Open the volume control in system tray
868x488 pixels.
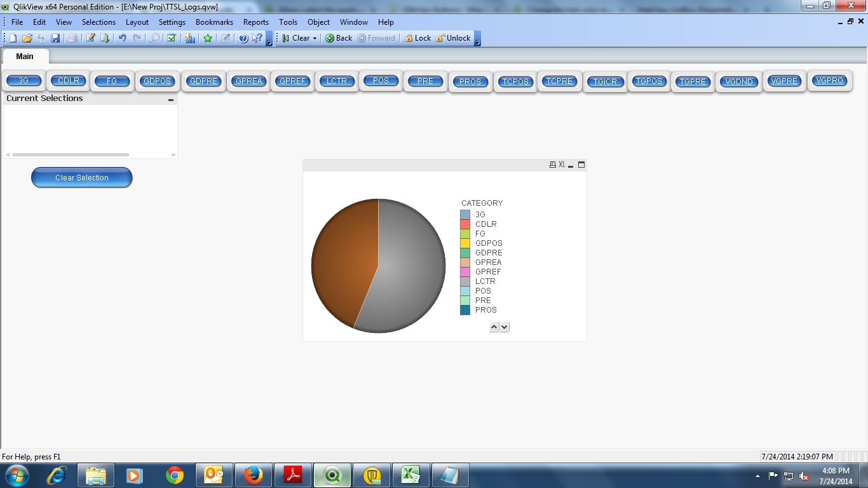point(804,476)
